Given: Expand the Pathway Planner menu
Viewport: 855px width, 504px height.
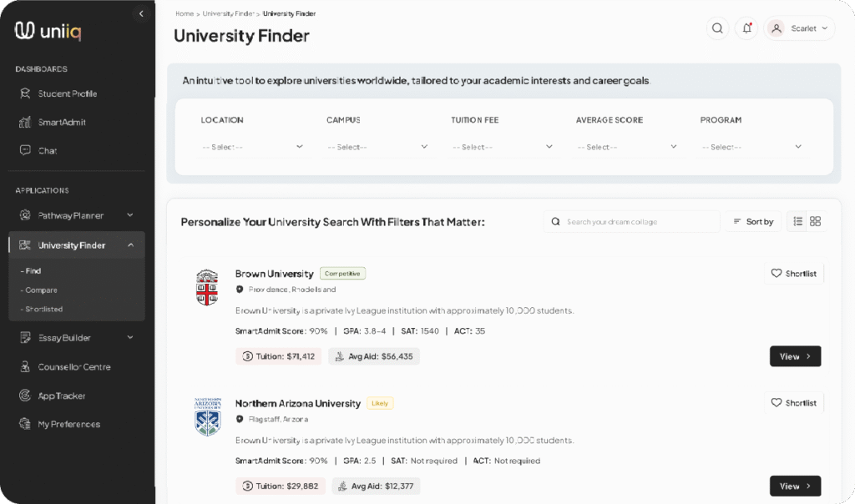Looking at the screenshot, I should click(x=76, y=215).
